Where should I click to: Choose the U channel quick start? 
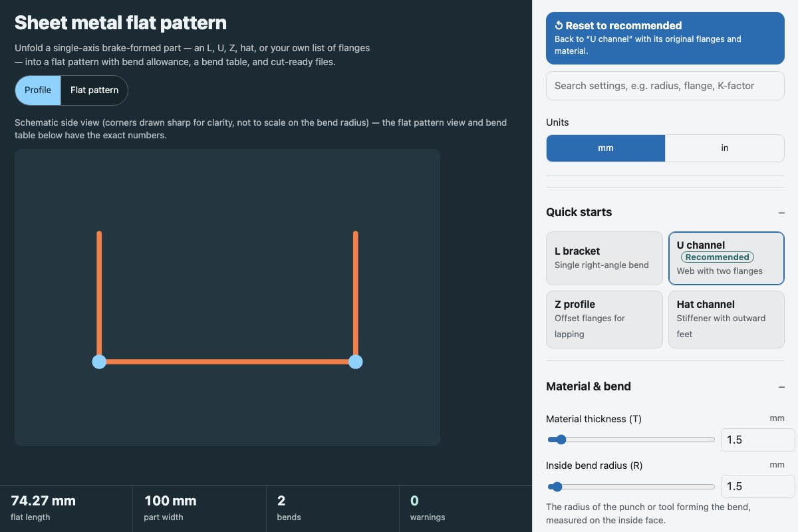[726, 258]
